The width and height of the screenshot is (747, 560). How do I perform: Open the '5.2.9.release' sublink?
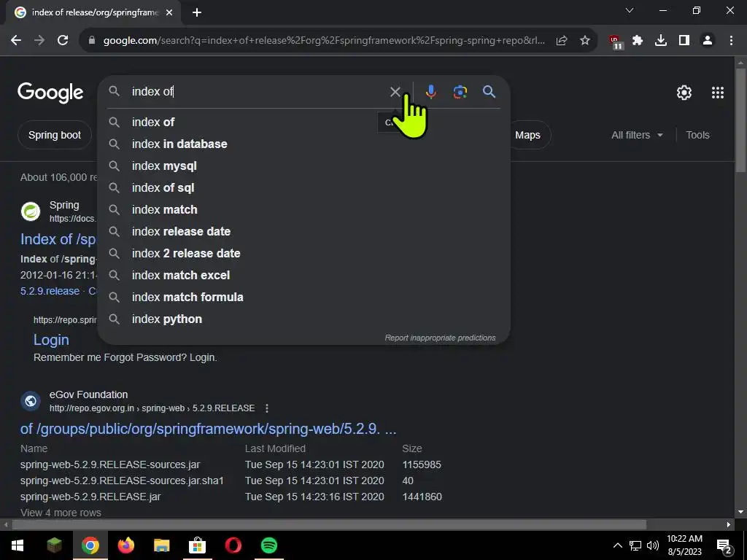(50, 291)
